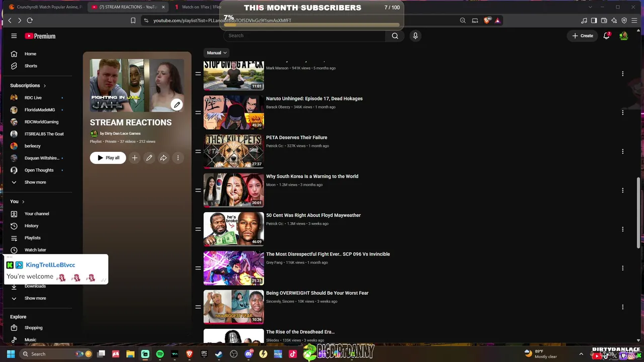Go back in browser history
The height and width of the screenshot is (362, 644).
point(10,21)
